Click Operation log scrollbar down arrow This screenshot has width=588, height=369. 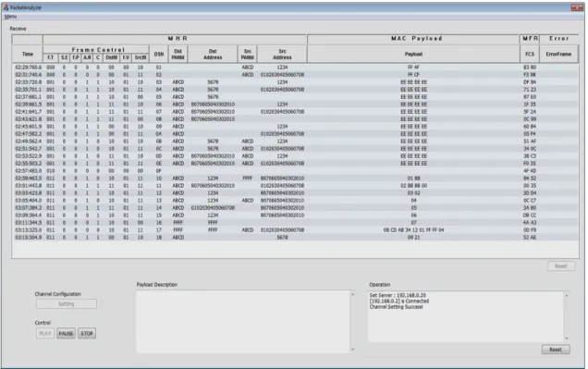pos(567,338)
